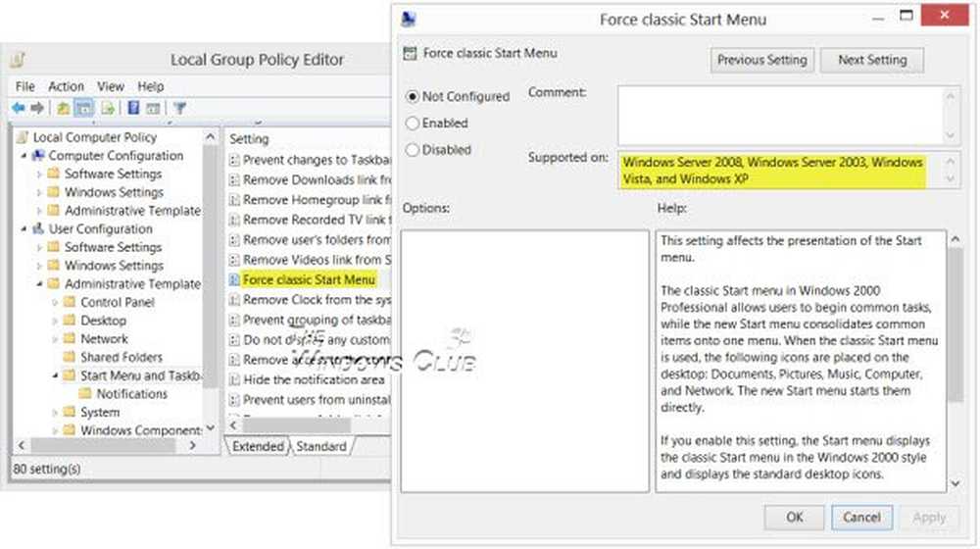This screenshot has height=549, width=980.
Task: Collapse the Start Menu and Taskbar node
Action: 55,375
